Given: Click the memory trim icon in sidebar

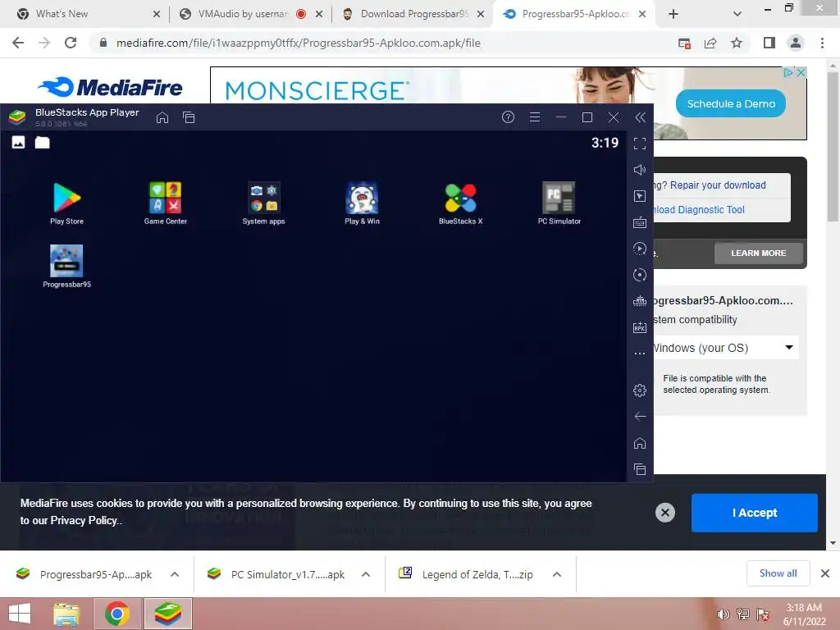Looking at the screenshot, I should pyautogui.click(x=640, y=301).
